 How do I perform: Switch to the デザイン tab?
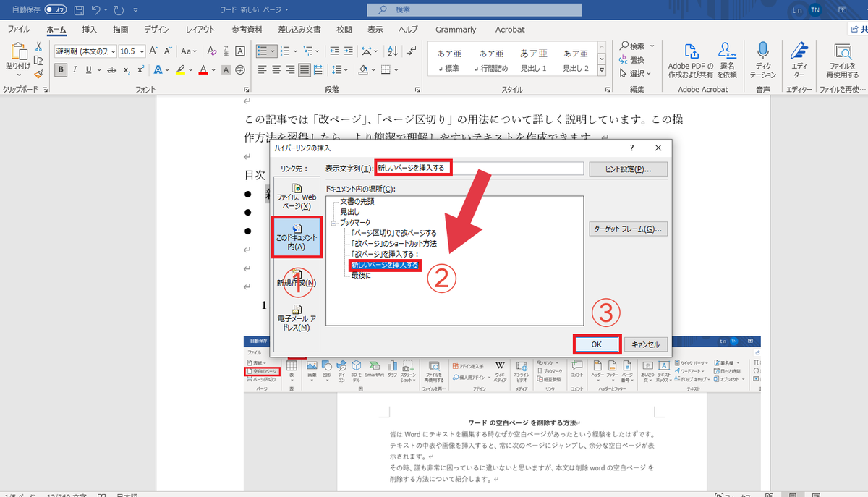(156, 30)
